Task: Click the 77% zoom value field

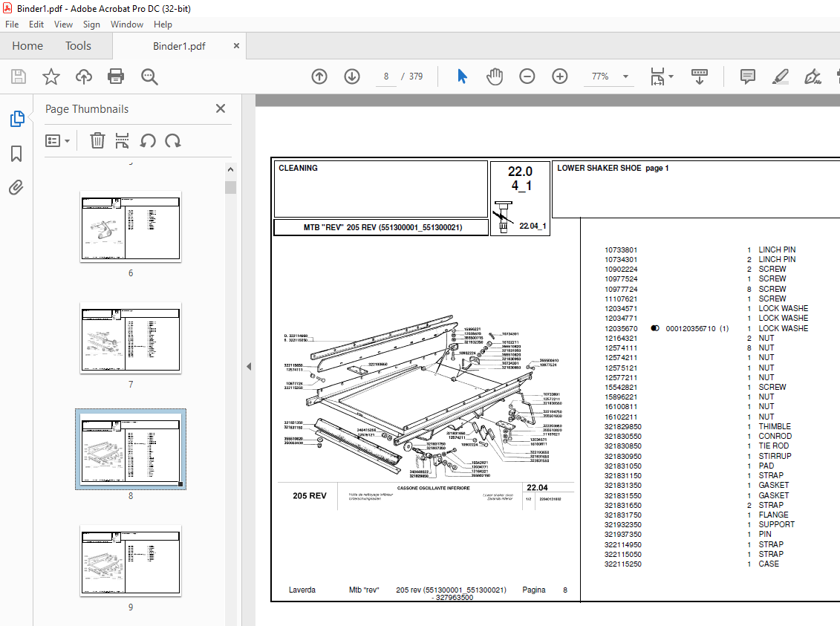Action: pos(601,76)
